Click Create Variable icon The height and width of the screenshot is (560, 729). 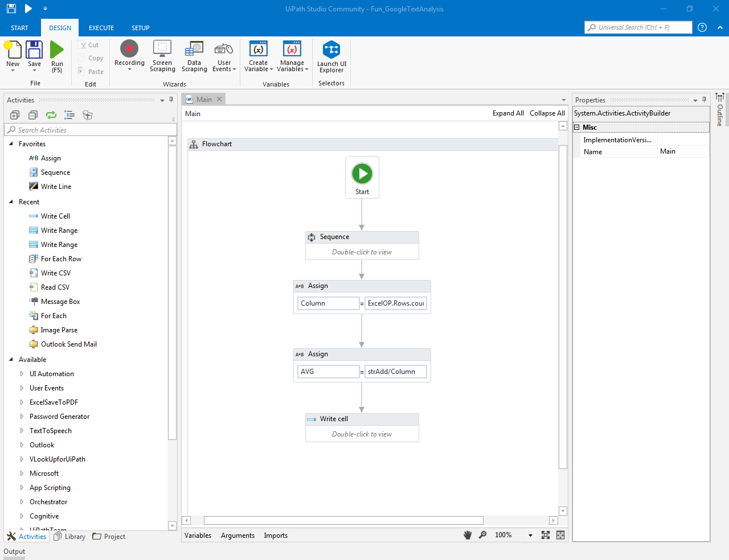(x=259, y=49)
